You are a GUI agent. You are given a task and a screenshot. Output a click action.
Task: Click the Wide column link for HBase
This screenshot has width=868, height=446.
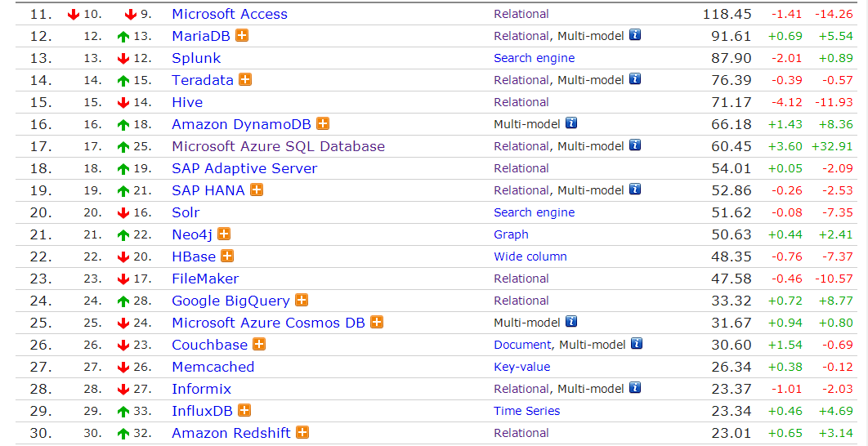click(x=530, y=256)
